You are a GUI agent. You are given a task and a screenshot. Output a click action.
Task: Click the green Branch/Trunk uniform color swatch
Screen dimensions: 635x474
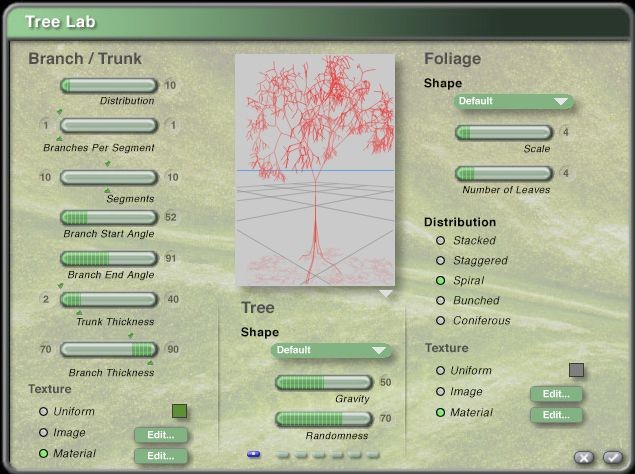tap(179, 411)
